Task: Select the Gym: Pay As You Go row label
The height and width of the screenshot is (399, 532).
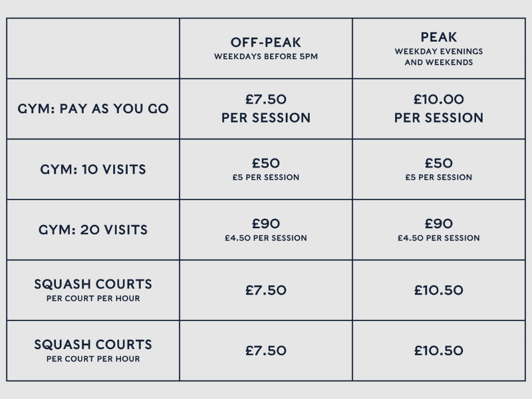Action: click(93, 108)
